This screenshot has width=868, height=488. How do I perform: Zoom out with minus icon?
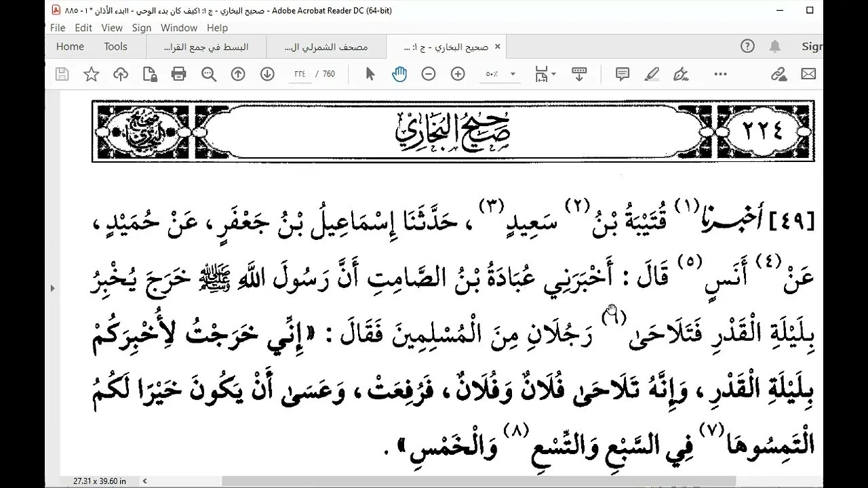(x=429, y=75)
